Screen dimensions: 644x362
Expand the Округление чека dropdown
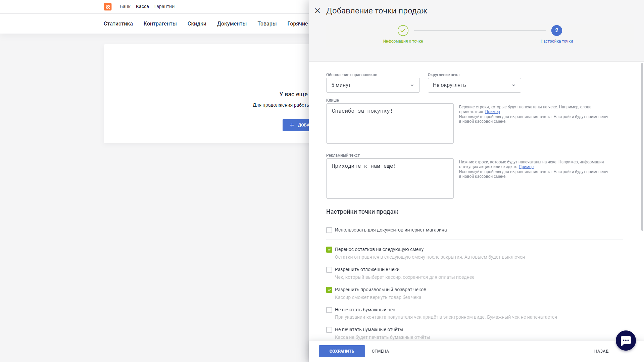[474, 85]
